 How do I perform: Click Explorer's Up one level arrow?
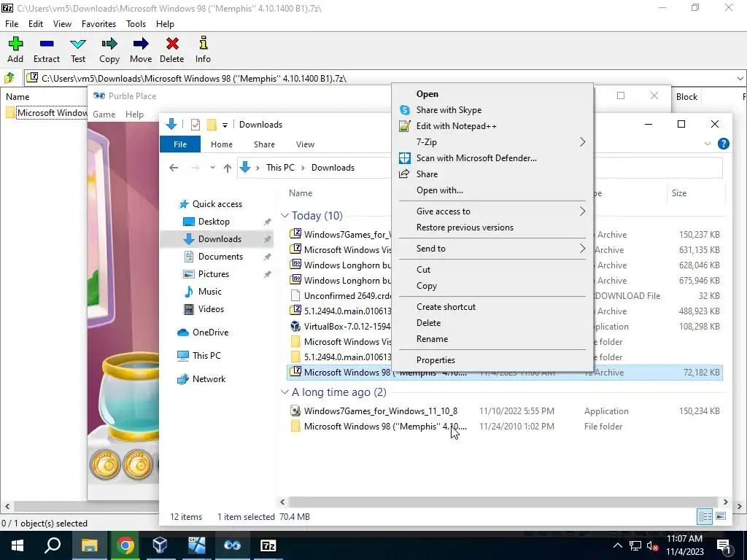(228, 168)
